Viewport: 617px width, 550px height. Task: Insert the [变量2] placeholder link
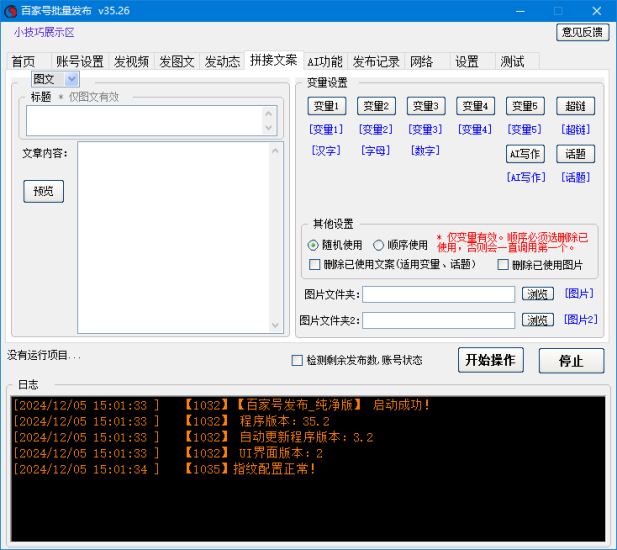click(x=375, y=129)
